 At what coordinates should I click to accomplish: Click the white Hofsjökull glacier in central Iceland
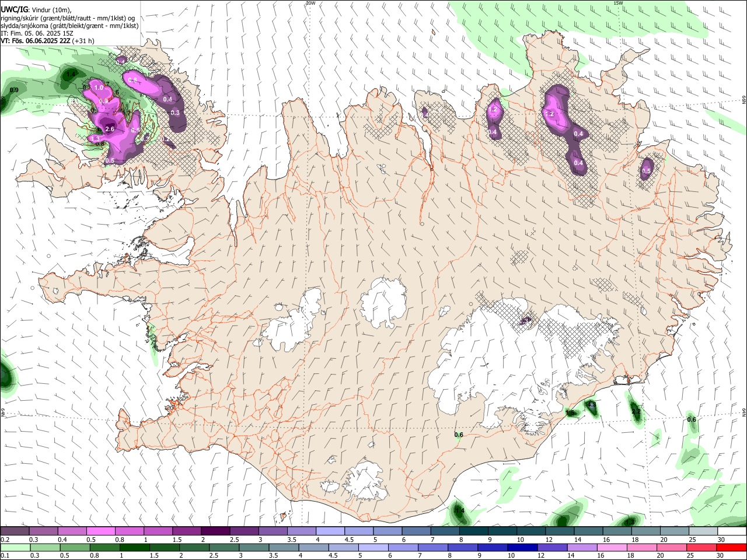[383, 303]
